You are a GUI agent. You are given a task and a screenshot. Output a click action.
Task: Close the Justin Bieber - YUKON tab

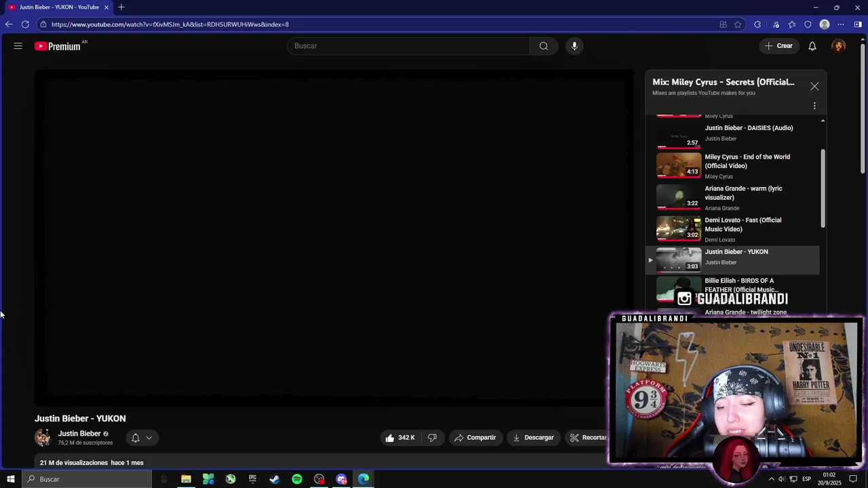(106, 7)
